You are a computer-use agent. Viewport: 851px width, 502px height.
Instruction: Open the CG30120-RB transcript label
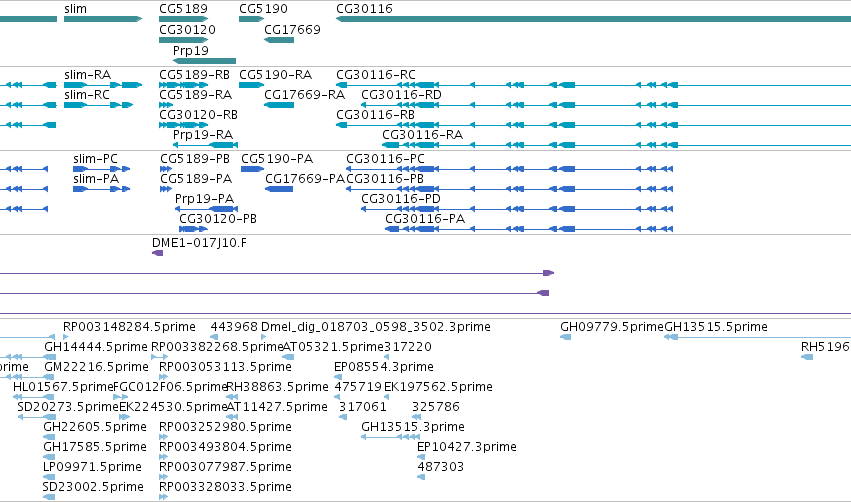pyautogui.click(x=198, y=115)
